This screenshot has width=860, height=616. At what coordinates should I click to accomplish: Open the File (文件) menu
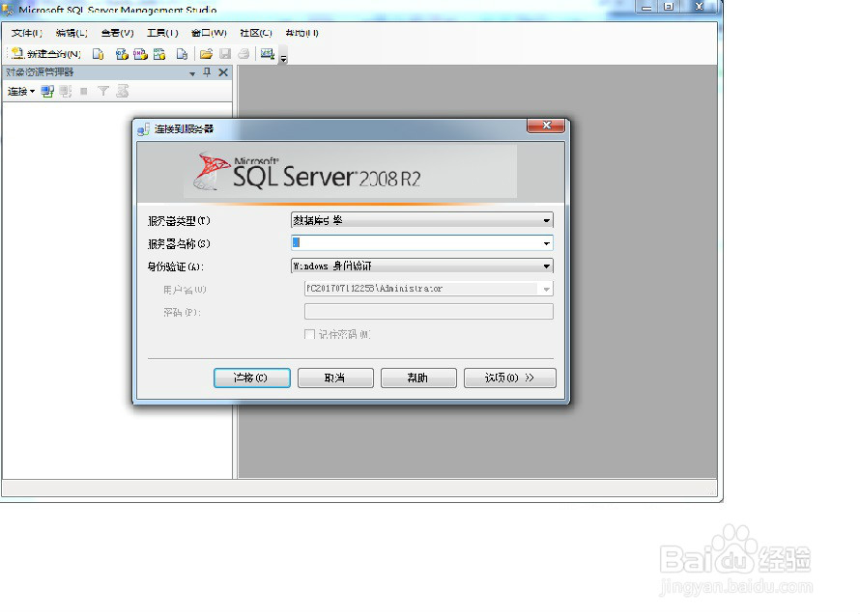(x=27, y=33)
